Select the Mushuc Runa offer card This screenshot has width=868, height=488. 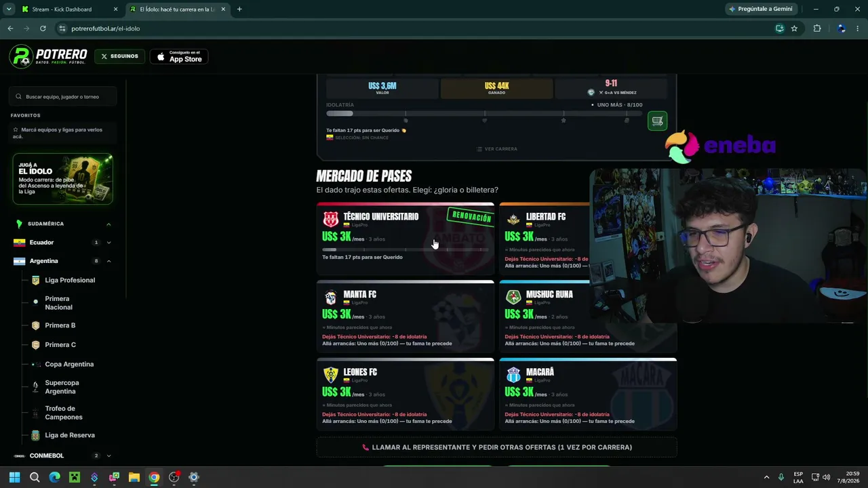pos(588,315)
